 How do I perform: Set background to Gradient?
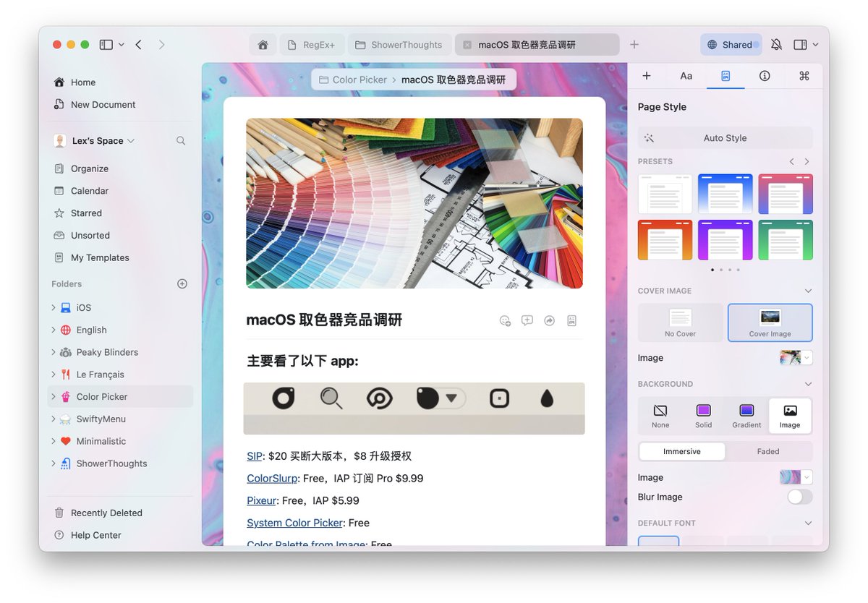click(746, 416)
